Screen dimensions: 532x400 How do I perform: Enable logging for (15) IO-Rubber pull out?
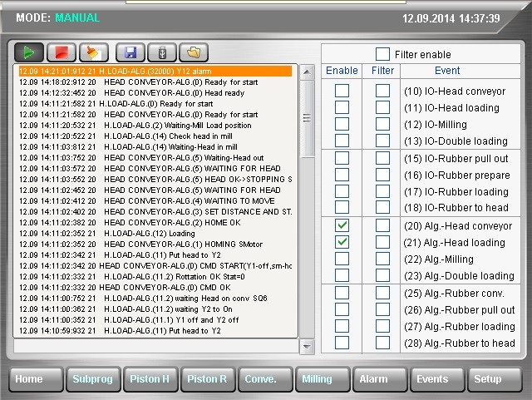coord(342,158)
